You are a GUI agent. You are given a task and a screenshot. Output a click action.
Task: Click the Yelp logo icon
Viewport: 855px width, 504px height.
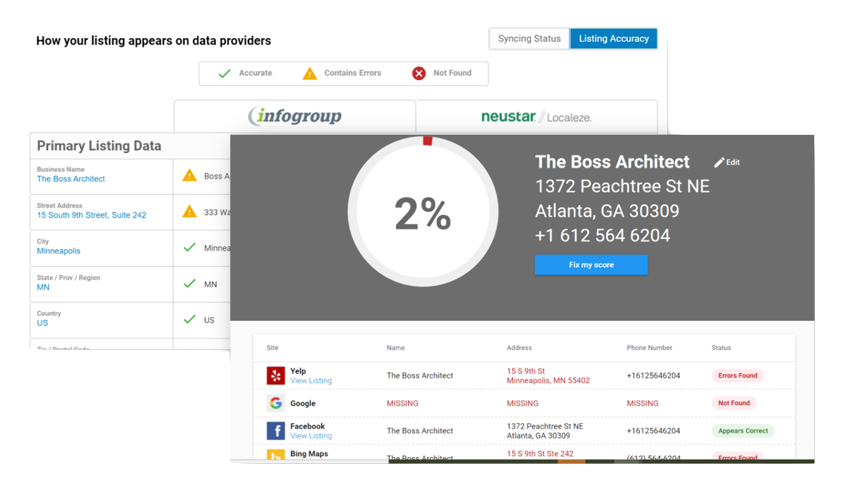(276, 376)
